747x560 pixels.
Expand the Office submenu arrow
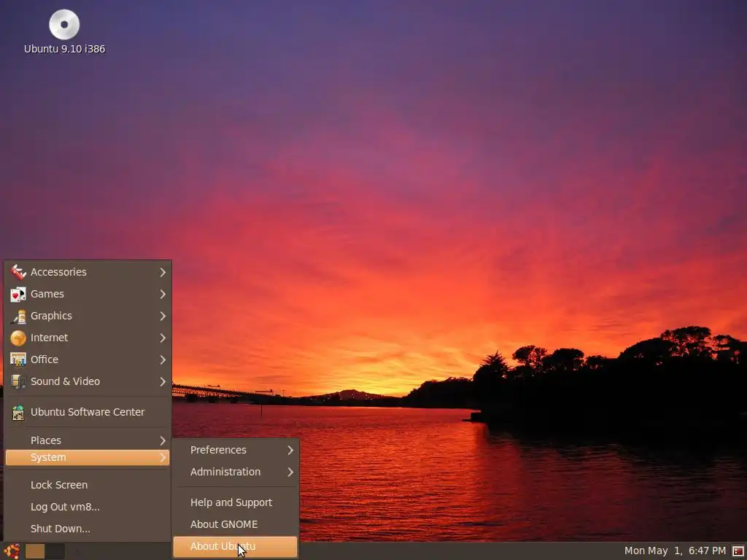click(x=163, y=359)
